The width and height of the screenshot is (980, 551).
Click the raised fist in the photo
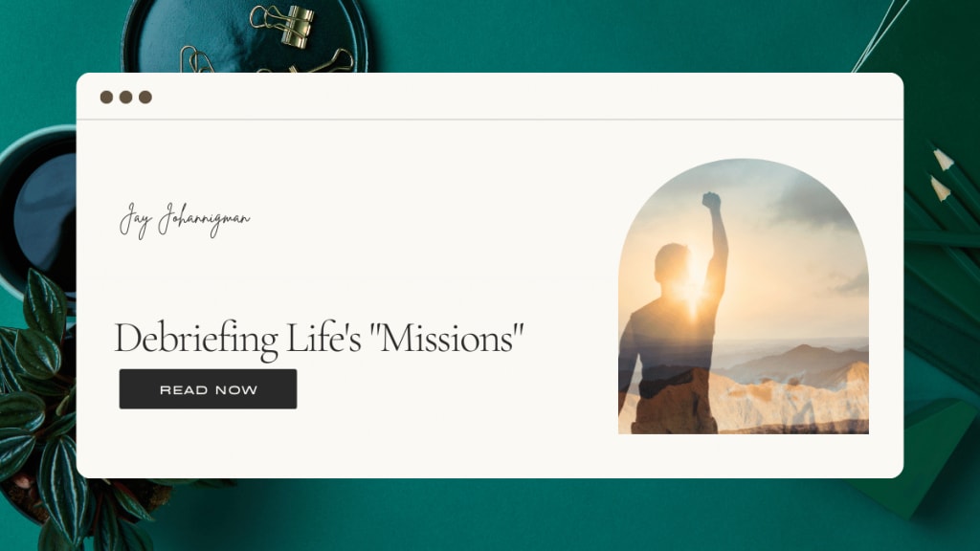pyautogui.click(x=711, y=201)
